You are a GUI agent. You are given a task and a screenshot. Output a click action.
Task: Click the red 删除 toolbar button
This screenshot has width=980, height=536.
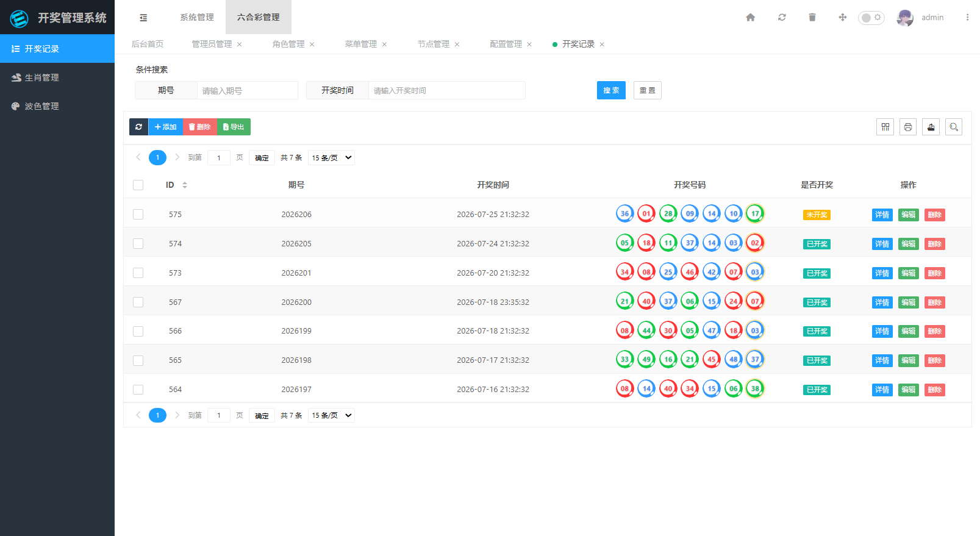200,127
